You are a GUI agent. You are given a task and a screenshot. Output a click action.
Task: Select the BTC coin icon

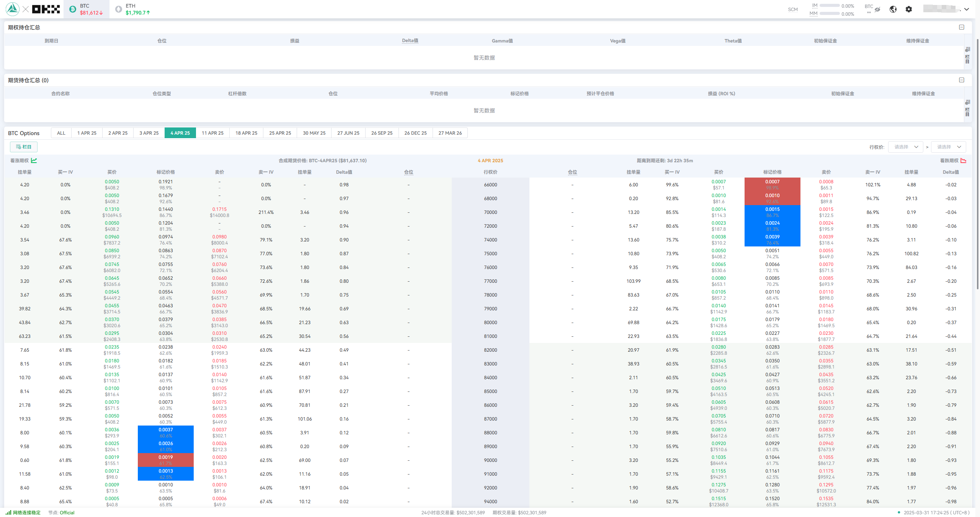pos(73,9)
